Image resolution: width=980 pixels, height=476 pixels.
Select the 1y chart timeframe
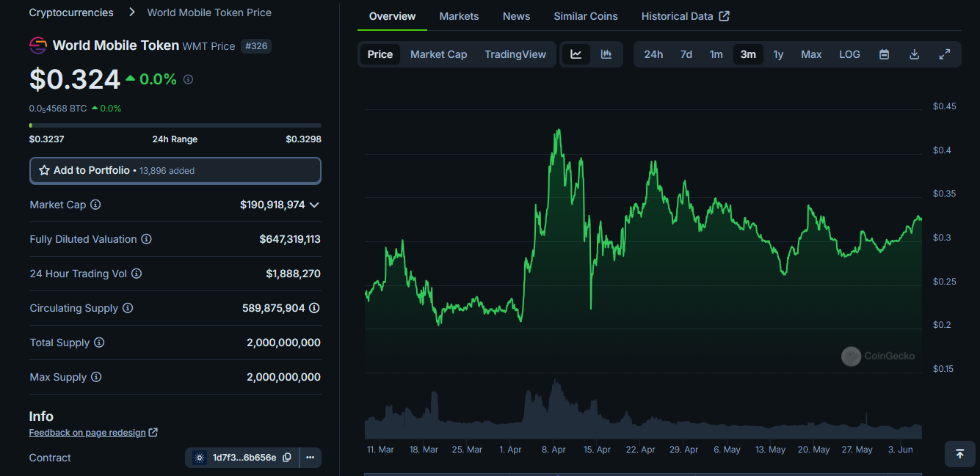pyautogui.click(x=778, y=54)
